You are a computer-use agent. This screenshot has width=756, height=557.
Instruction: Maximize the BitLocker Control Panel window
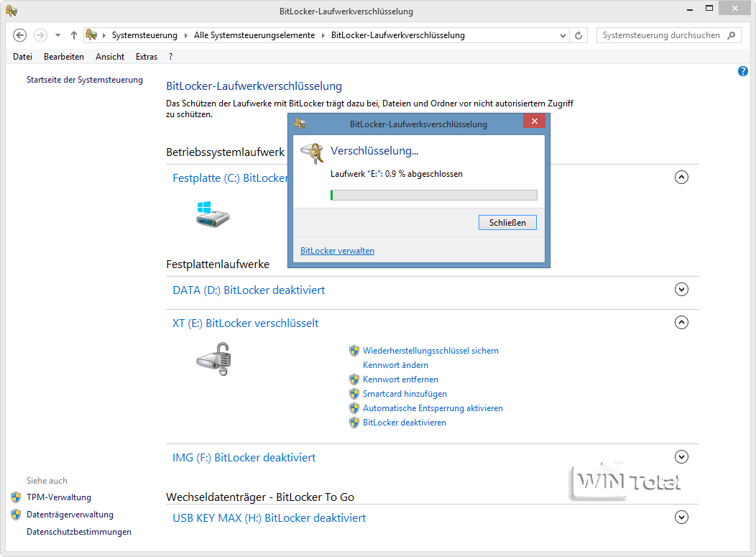coord(709,8)
